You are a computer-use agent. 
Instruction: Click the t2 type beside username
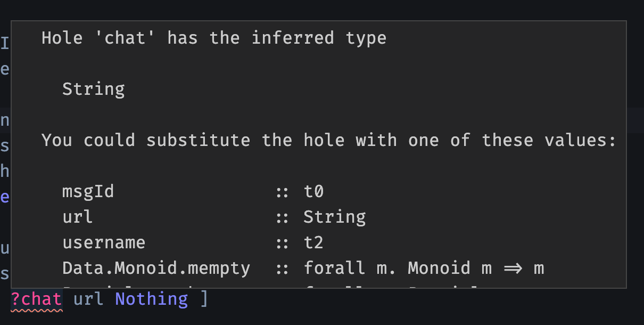tap(314, 242)
